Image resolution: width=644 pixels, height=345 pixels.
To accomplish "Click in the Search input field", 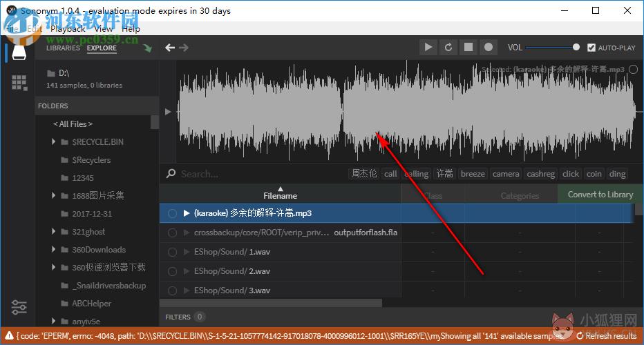I will pyautogui.click(x=263, y=173).
